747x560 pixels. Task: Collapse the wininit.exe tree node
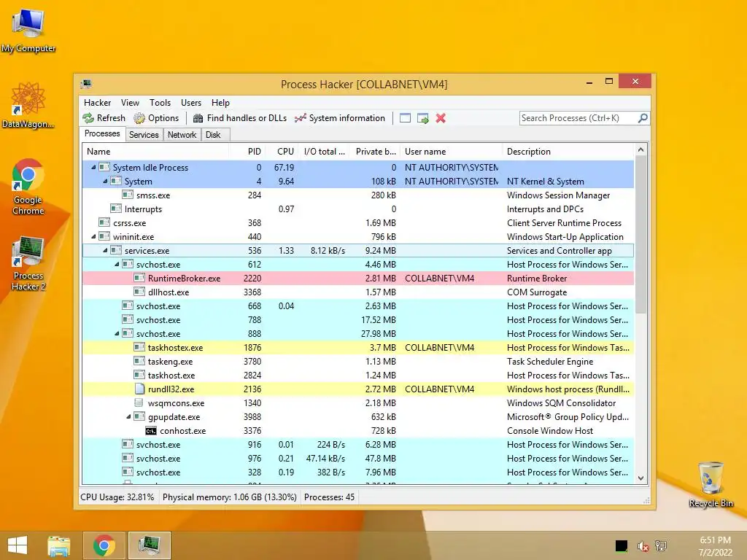point(93,237)
